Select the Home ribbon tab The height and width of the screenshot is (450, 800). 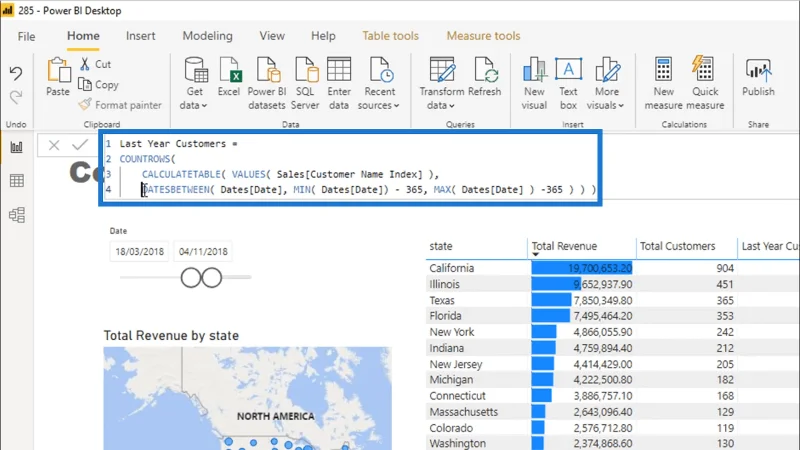pyautogui.click(x=83, y=36)
